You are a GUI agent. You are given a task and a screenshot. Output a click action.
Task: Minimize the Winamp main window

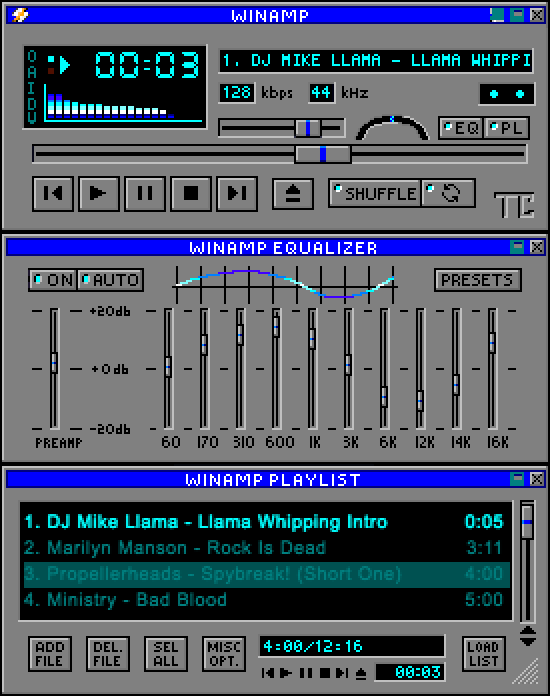pyautogui.click(x=497, y=15)
